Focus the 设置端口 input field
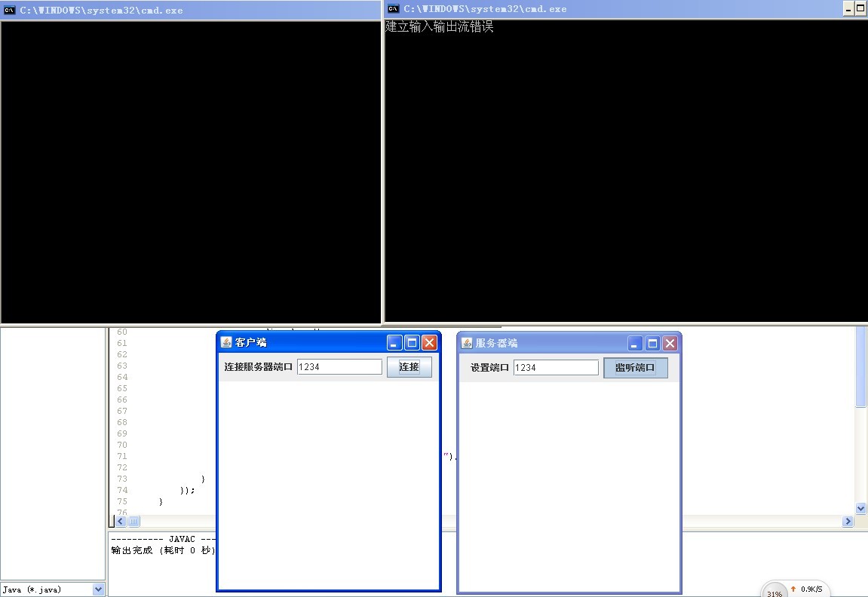868x597 pixels. (556, 367)
